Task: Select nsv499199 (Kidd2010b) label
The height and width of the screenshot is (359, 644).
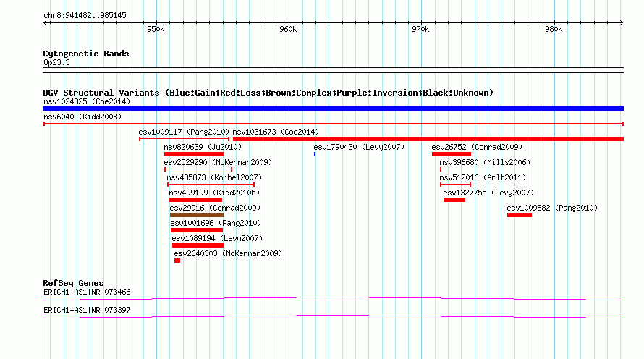Action: 214,193
